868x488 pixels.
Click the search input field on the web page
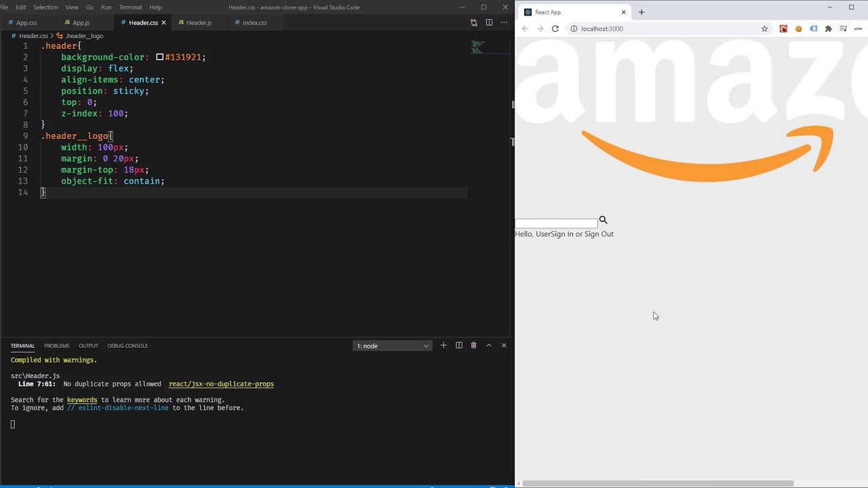pyautogui.click(x=556, y=223)
